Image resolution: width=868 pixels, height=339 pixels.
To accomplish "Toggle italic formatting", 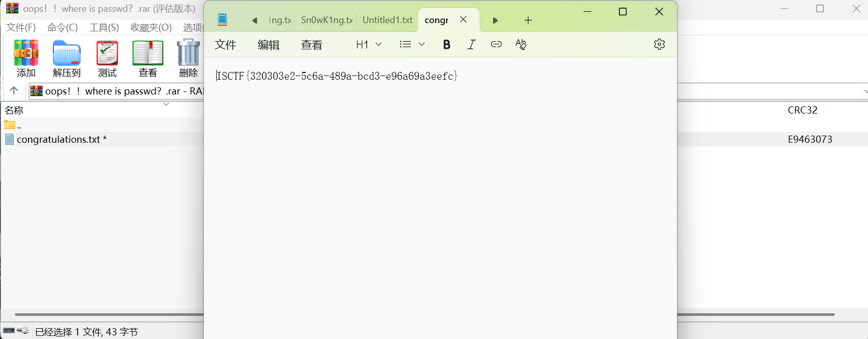I will (471, 44).
